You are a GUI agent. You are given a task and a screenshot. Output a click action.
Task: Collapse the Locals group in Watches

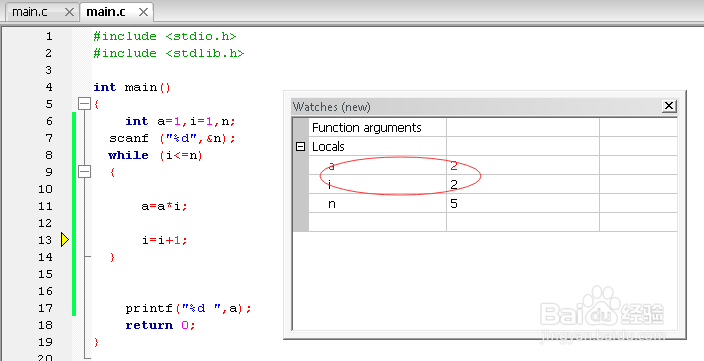301,146
